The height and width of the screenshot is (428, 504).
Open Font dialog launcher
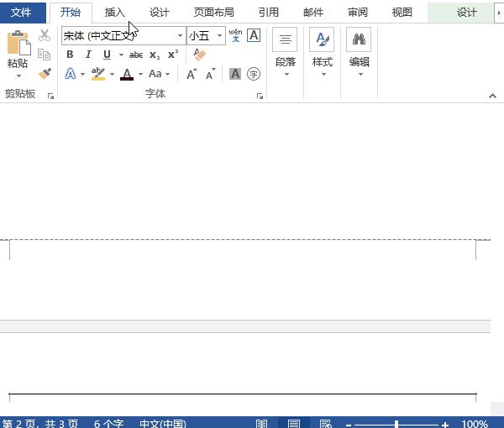coord(260,96)
